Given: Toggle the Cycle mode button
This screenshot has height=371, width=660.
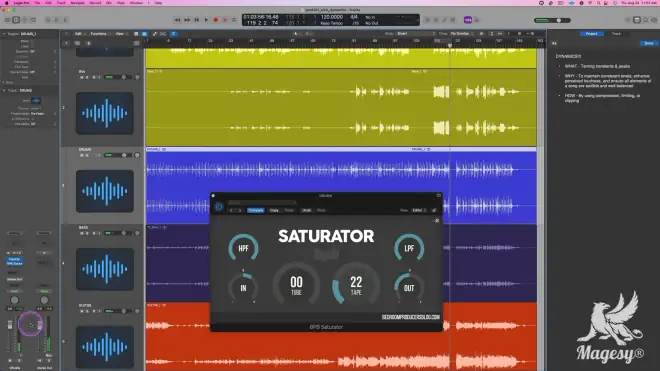Looking at the screenshot, I should click(x=234, y=20).
